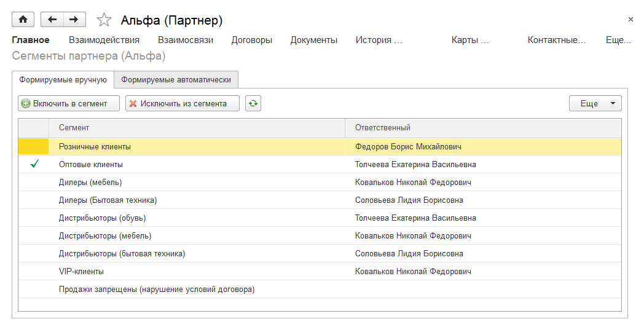Add to favorites with star icon

pyautogui.click(x=104, y=20)
